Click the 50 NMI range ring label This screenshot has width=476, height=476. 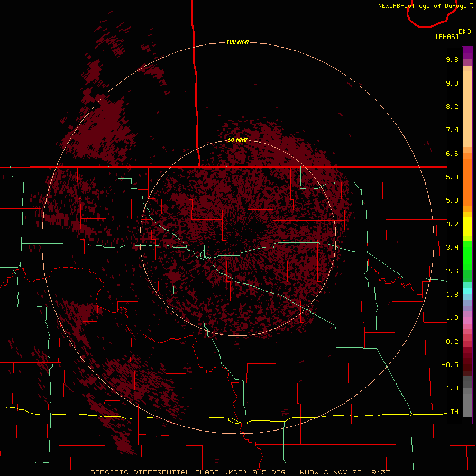coord(237,140)
